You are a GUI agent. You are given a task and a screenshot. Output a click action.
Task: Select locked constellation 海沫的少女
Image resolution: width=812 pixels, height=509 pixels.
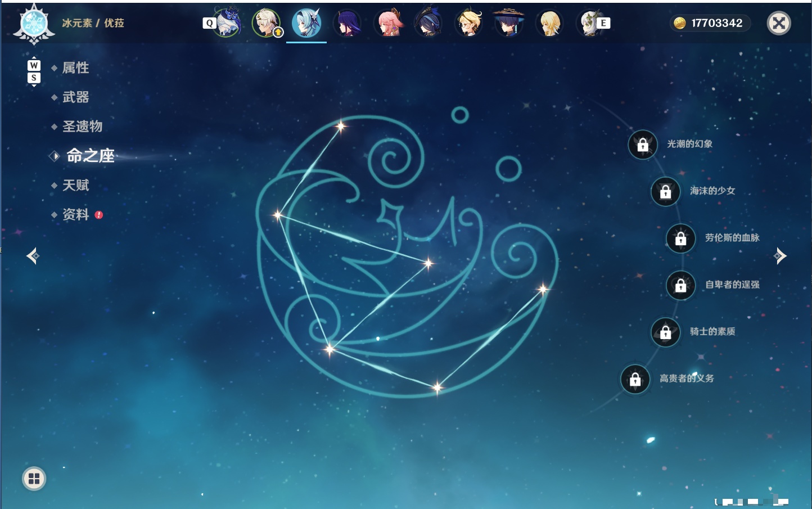[666, 191]
